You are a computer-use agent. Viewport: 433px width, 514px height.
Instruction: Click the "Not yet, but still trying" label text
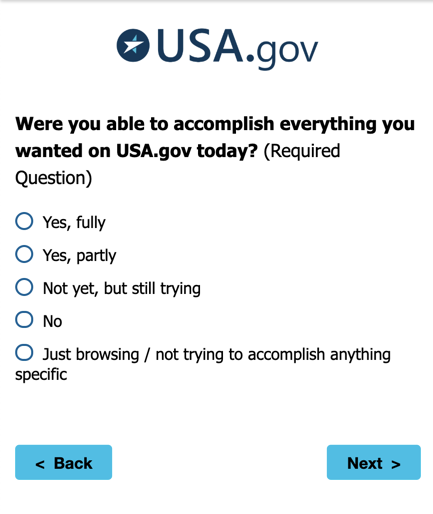pyautogui.click(x=122, y=289)
